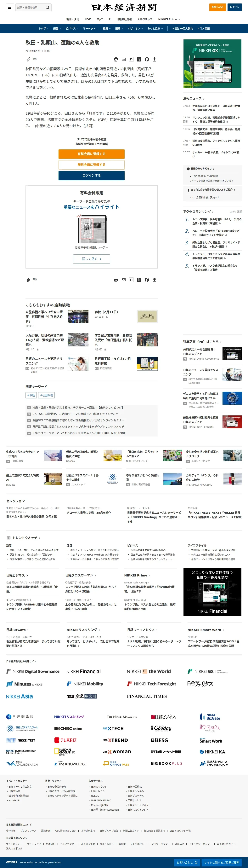Expand the トップ nav dropdown

pyautogui.click(x=43, y=29)
